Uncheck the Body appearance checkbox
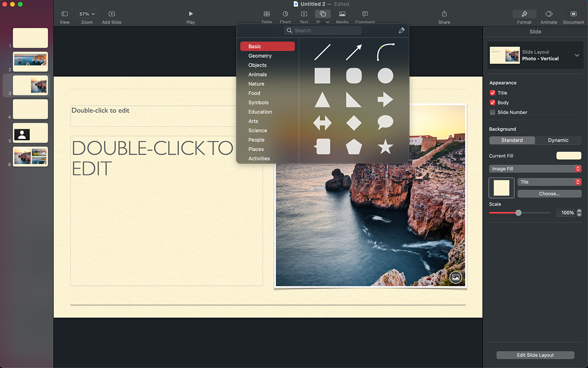Viewport: 588px width, 368px height. (492, 102)
